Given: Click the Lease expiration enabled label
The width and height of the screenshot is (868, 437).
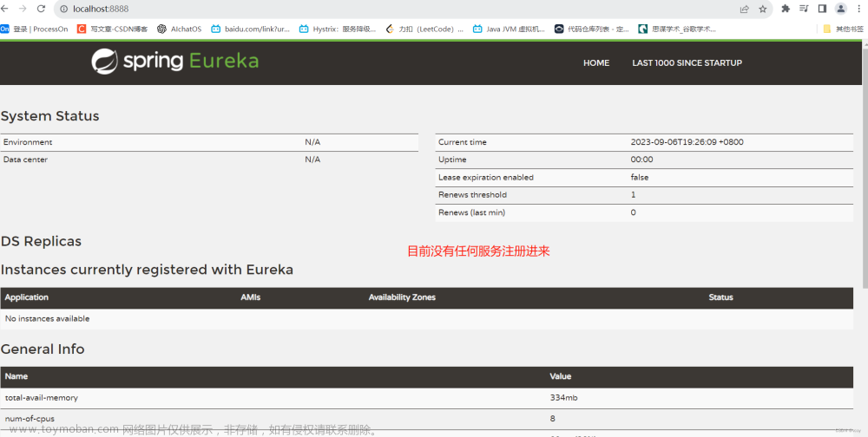Looking at the screenshot, I should [x=486, y=178].
